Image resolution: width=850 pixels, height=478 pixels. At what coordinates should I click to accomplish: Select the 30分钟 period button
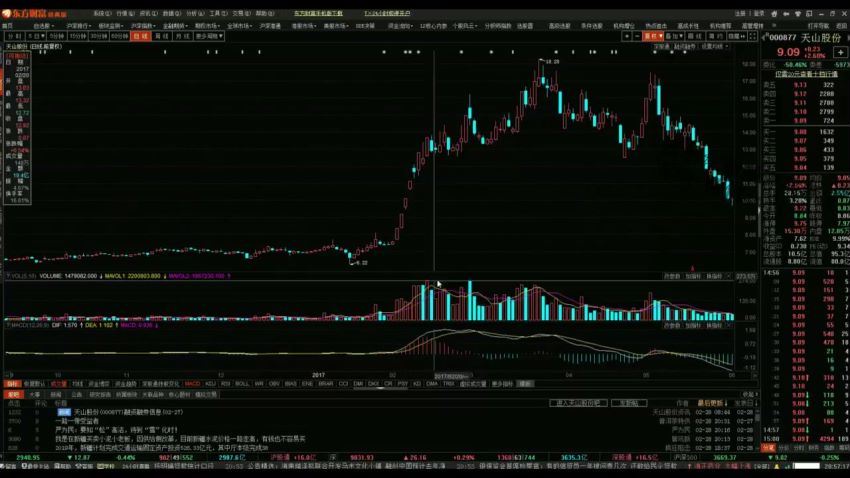coord(99,36)
